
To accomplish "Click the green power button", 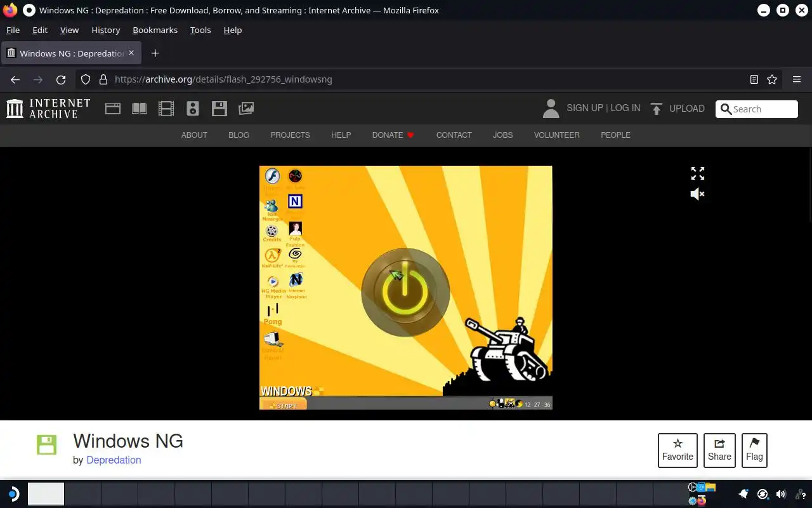I will (x=405, y=292).
